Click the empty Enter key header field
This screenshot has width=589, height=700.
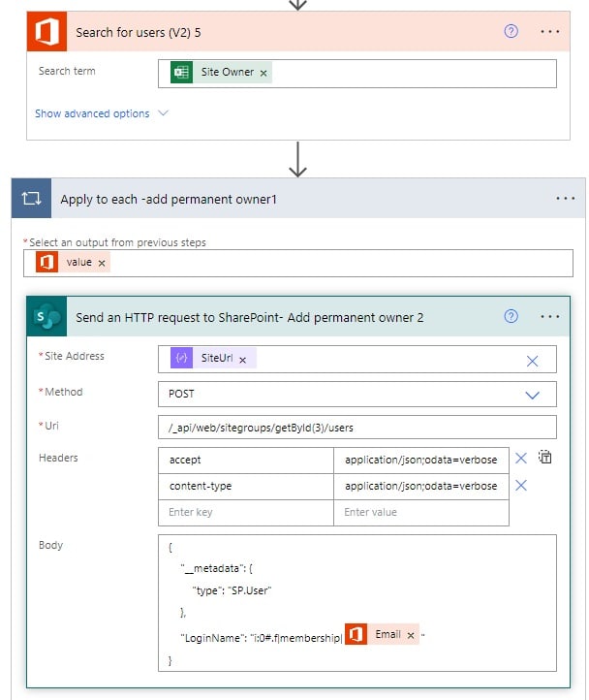pyautogui.click(x=246, y=513)
